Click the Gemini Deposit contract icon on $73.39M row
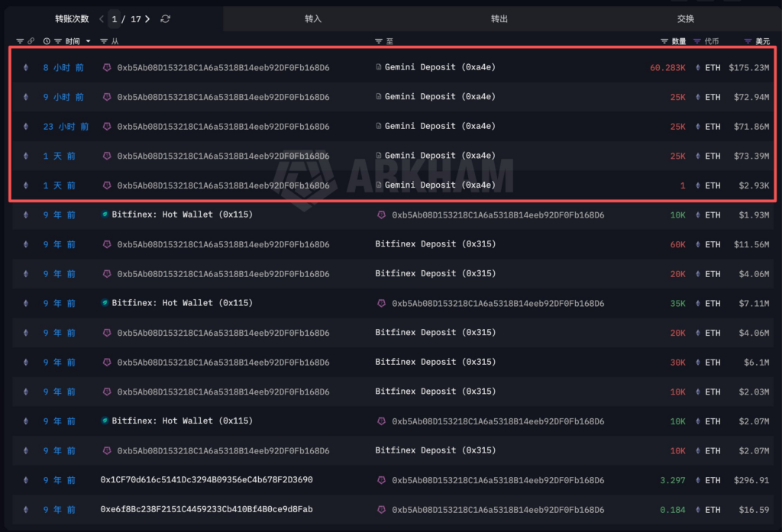 pyautogui.click(x=379, y=156)
